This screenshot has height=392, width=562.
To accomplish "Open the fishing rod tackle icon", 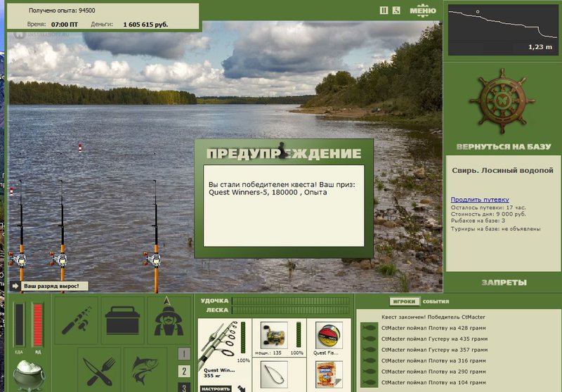I will pos(77,320).
